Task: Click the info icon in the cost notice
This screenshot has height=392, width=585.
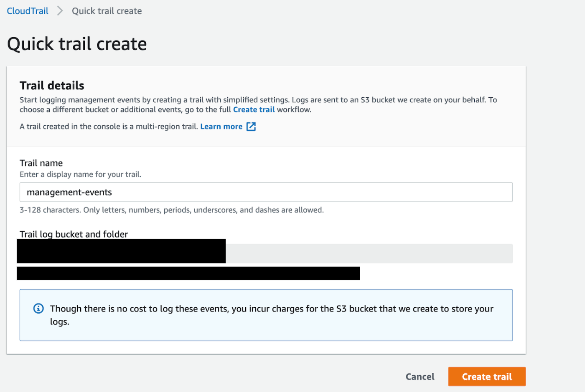Action: (38, 309)
